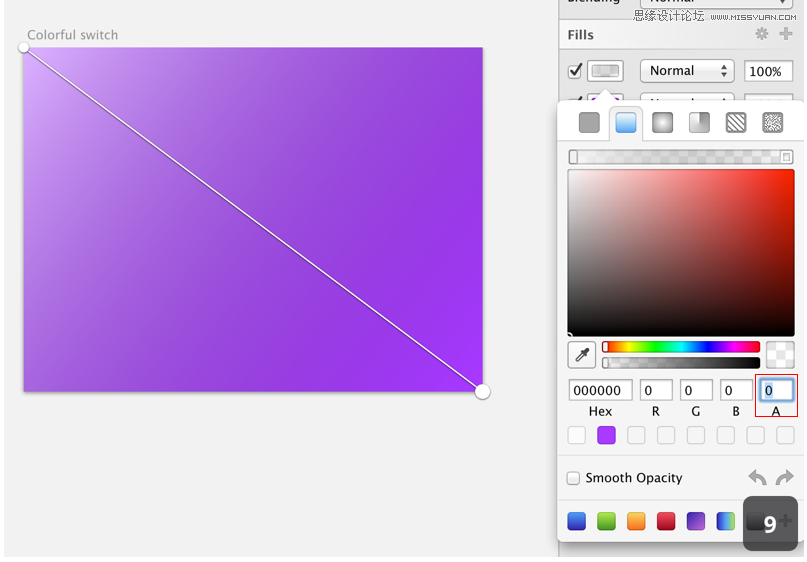Image resolution: width=807 pixels, height=562 pixels.
Task: Click the A alpha value field
Action: [x=776, y=390]
